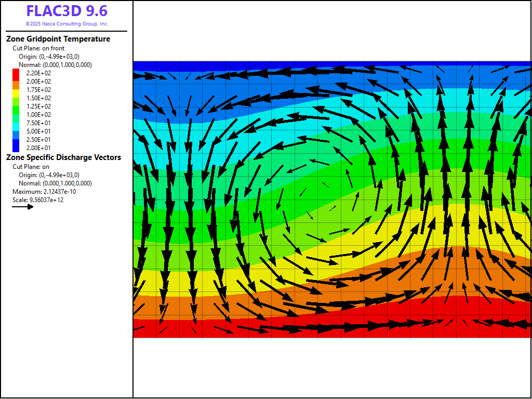Select the red 2.20E+02 legend swatch
Screen dimensions: 532x399
(x=16, y=73)
